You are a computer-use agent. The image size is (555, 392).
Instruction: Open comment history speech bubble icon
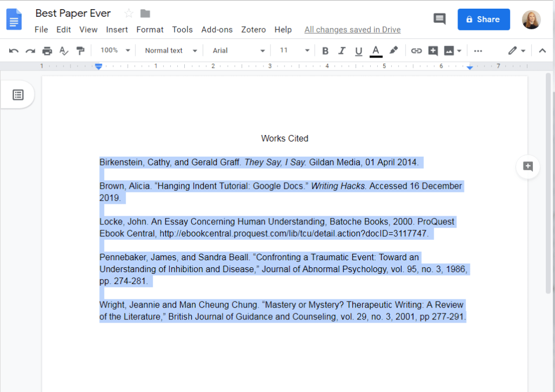click(439, 19)
